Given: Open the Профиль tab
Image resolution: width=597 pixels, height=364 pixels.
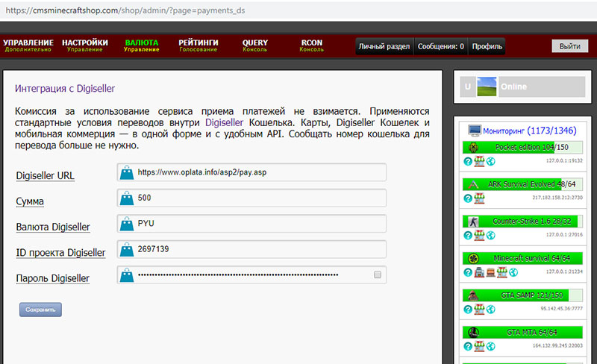Looking at the screenshot, I should coord(487,46).
